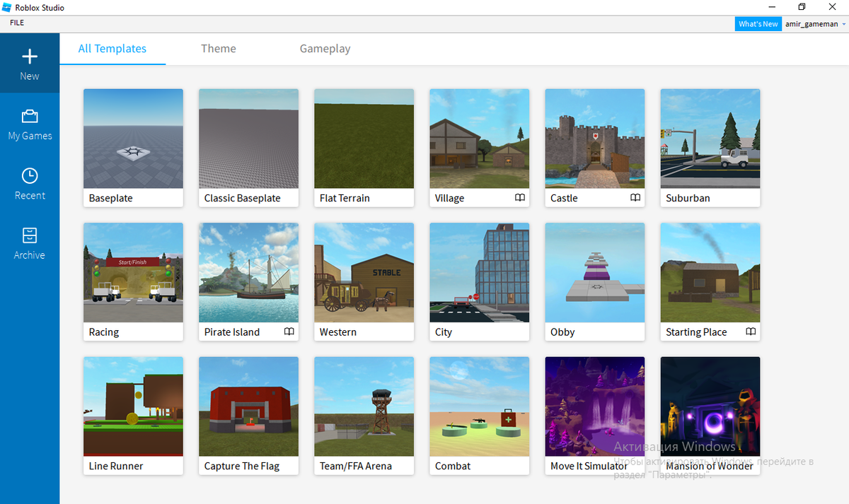The height and width of the screenshot is (504, 849).
Task: Open the Castle template thumbnail
Action: point(594,139)
